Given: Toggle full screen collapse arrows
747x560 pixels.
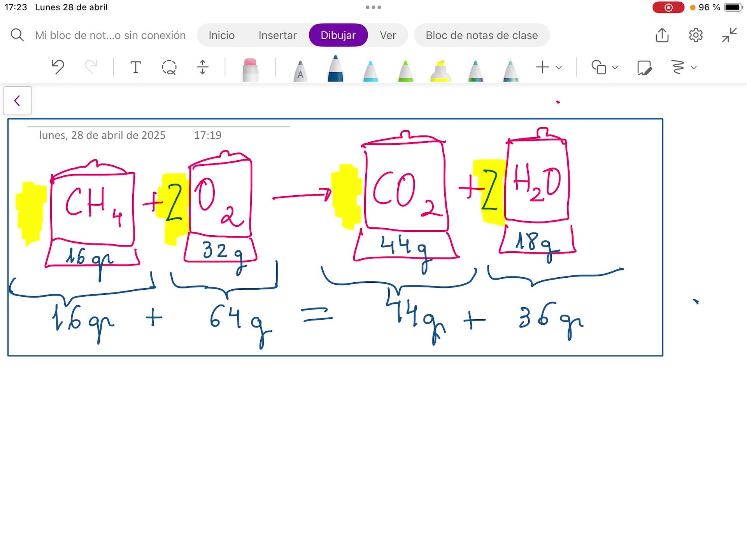Looking at the screenshot, I should click(729, 35).
